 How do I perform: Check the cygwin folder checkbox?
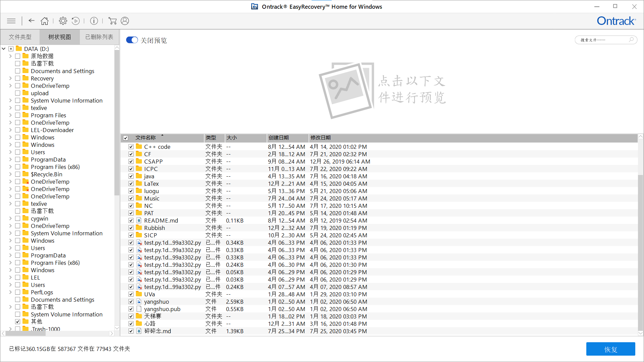18,219
